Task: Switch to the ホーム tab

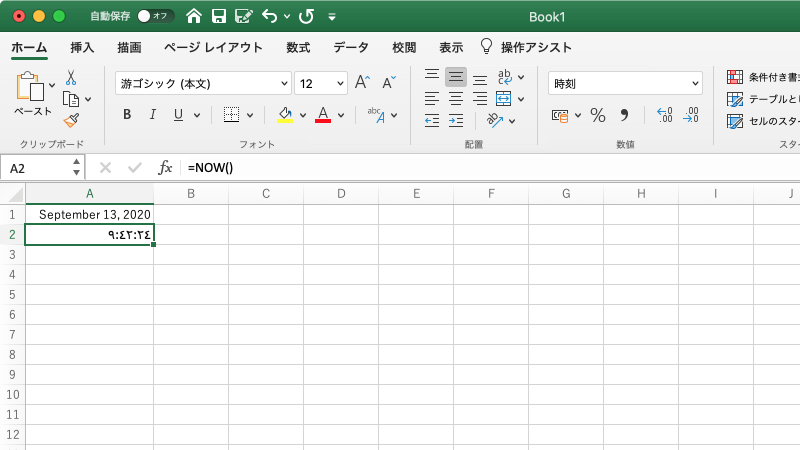Action: pyautogui.click(x=29, y=47)
